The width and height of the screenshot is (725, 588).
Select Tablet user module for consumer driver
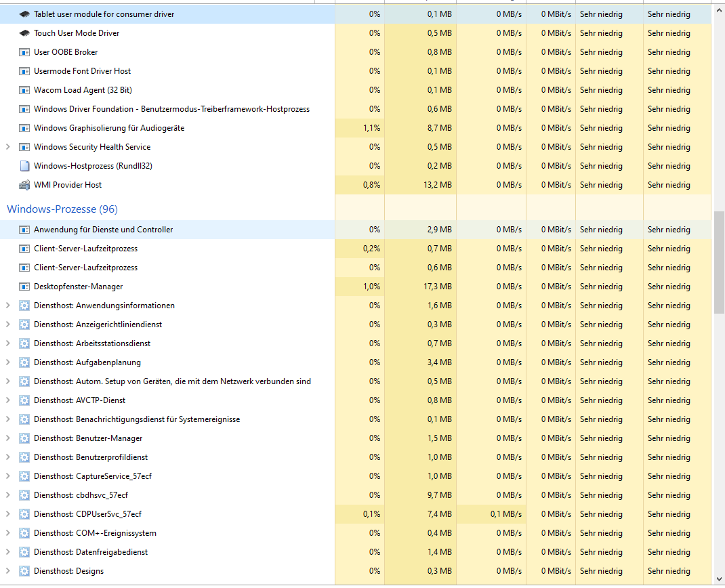(104, 14)
